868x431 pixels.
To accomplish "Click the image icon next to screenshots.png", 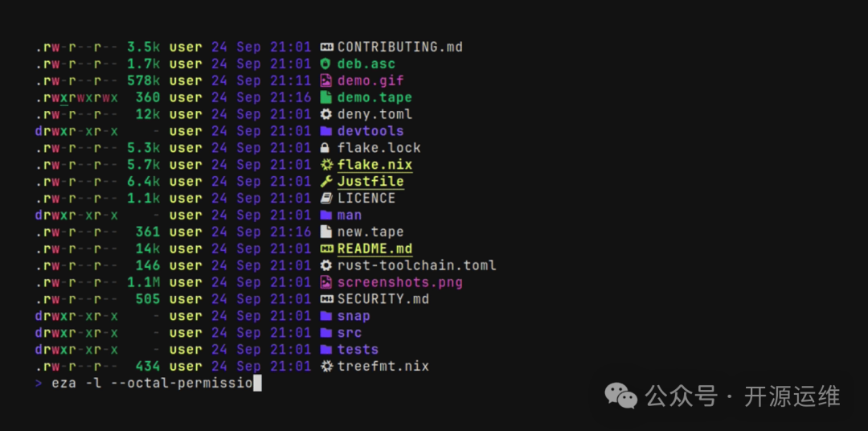I will 326,283.
